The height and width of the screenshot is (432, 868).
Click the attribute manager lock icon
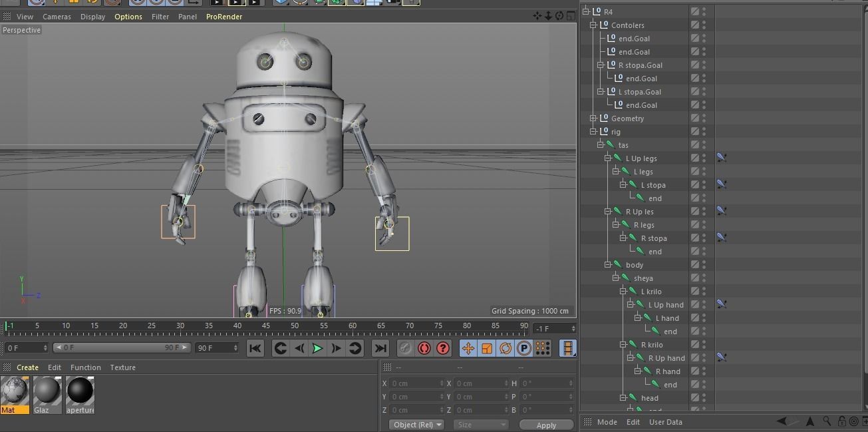click(x=841, y=421)
